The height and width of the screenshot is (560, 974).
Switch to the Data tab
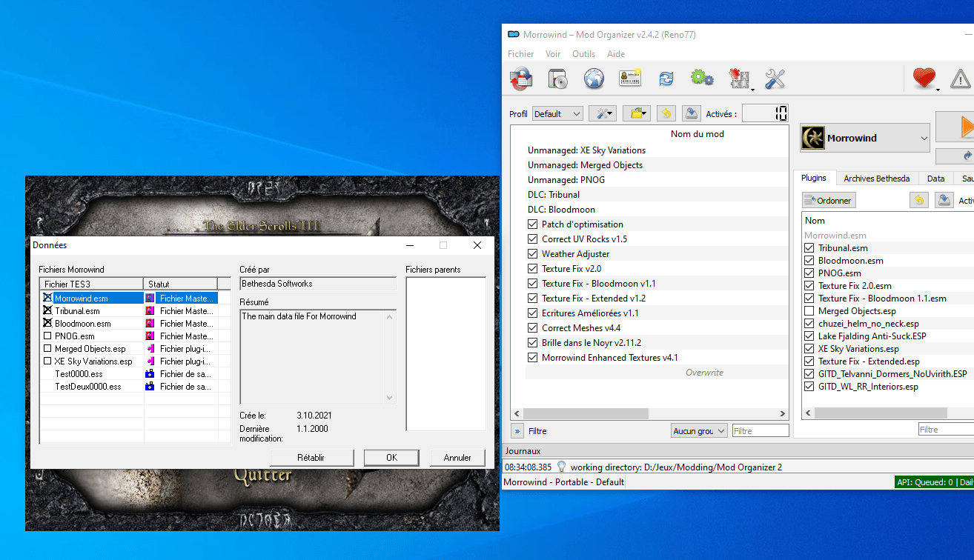tap(935, 179)
